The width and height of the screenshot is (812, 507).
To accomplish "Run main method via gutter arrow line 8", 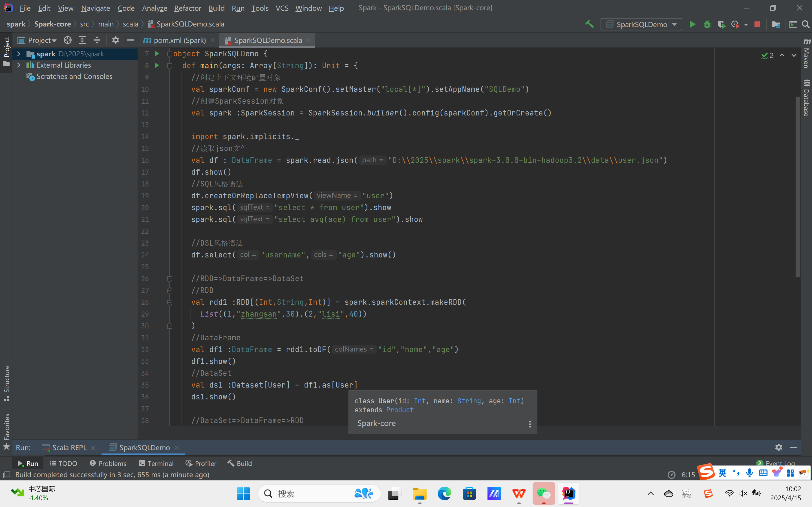I will pos(157,65).
